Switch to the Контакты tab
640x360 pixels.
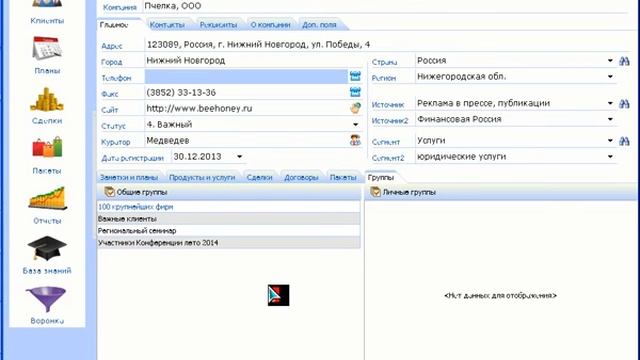click(x=167, y=25)
